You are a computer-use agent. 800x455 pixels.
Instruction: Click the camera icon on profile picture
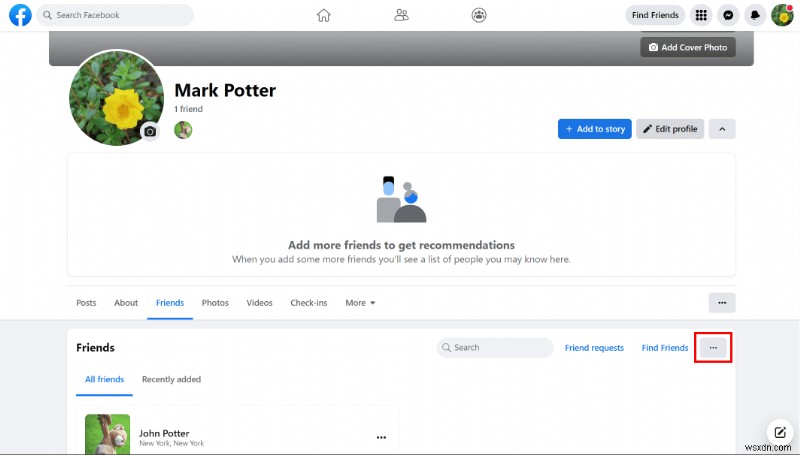150,132
